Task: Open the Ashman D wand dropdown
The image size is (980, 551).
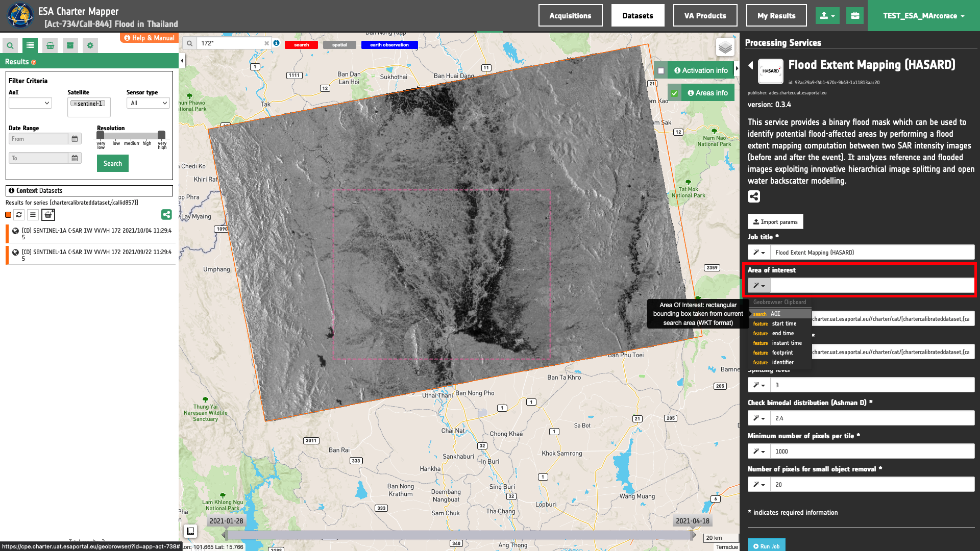Action: click(x=759, y=418)
